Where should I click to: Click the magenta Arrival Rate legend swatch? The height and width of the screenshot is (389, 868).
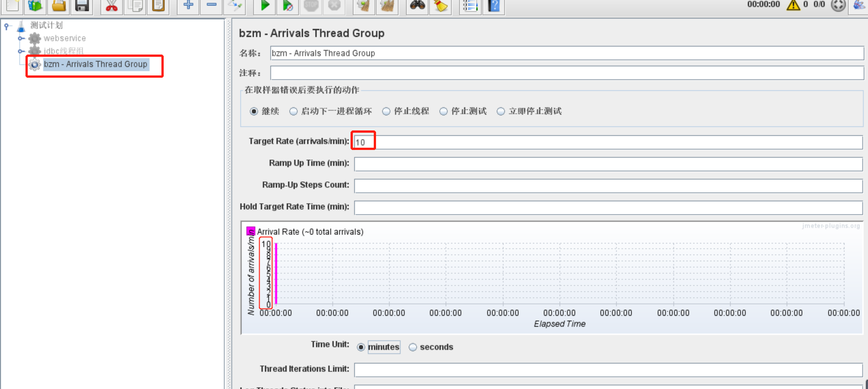[x=251, y=232]
